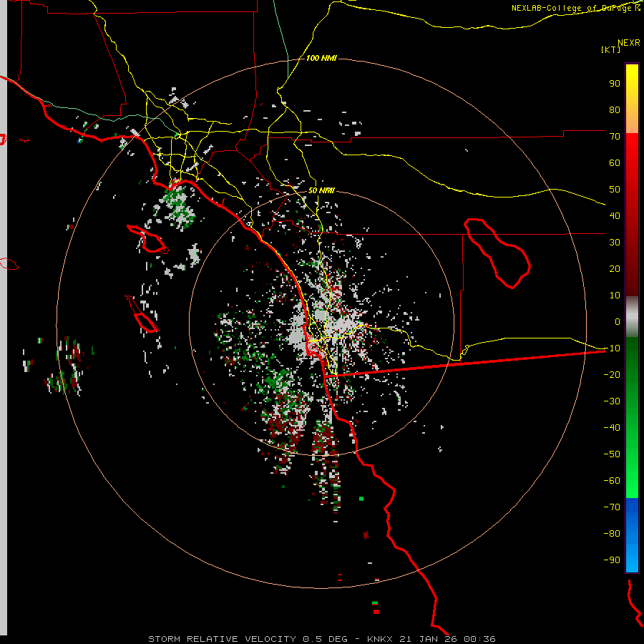644x644 pixels.
Task: Click the positive "10" value on velocity scale
Action: pyautogui.click(x=615, y=296)
